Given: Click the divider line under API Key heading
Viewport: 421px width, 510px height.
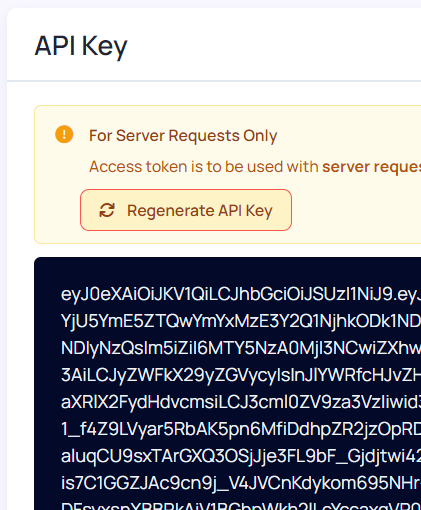Looking at the screenshot, I should [214, 81].
